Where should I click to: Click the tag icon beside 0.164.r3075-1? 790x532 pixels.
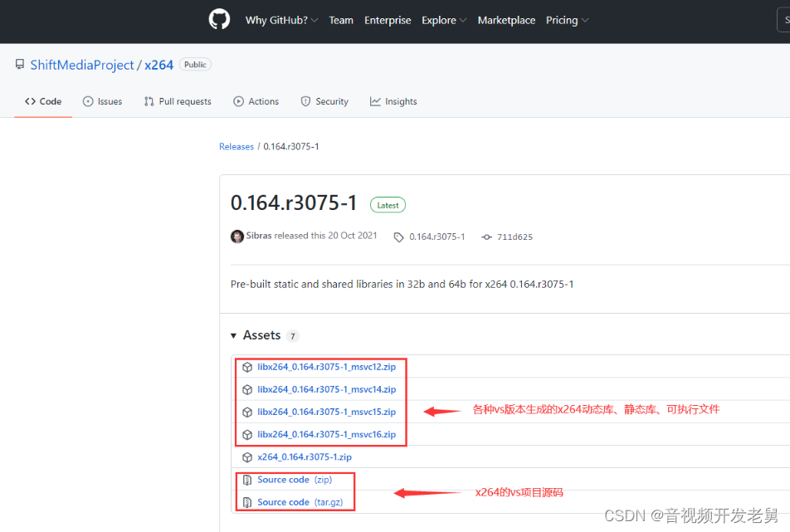(x=398, y=237)
